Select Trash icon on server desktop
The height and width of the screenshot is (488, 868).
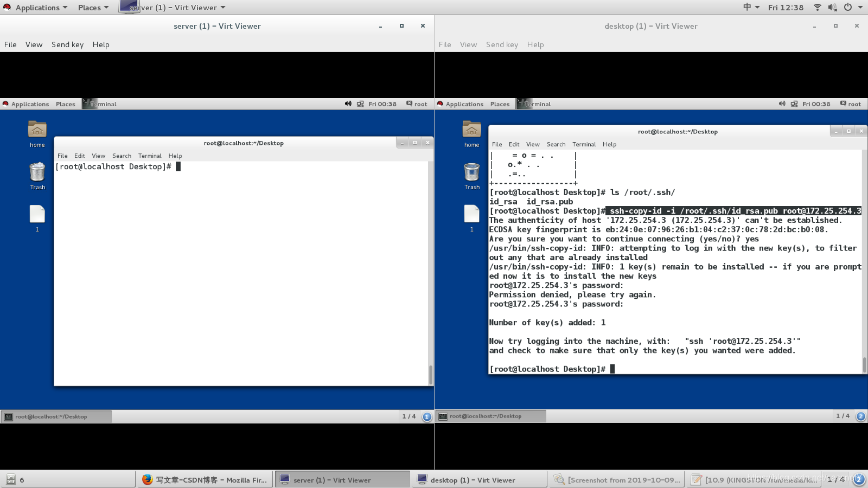[37, 176]
